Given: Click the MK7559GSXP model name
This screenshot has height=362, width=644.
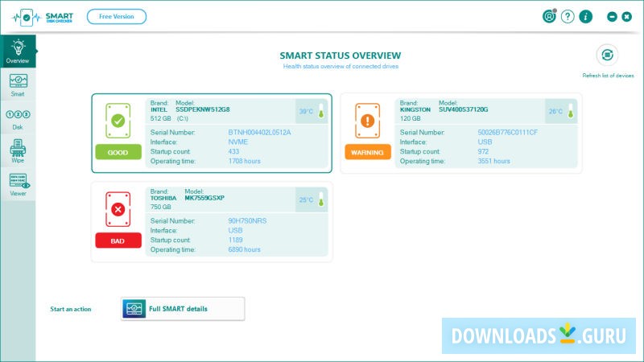Looking at the screenshot, I should (204, 198).
